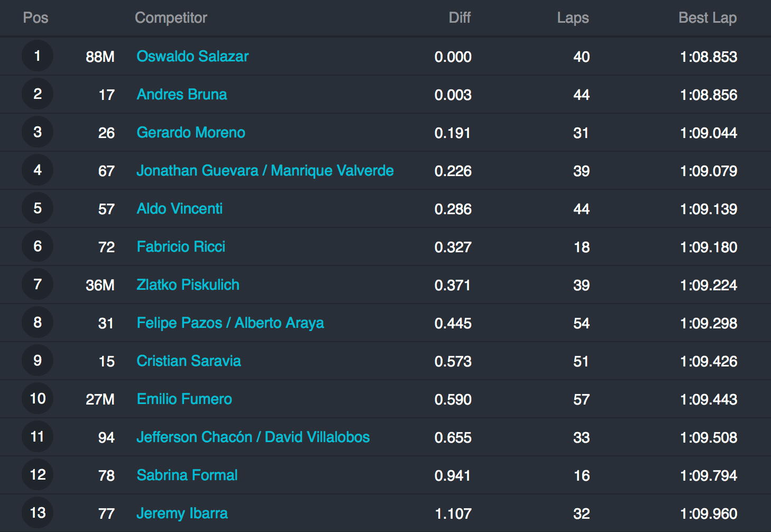Viewport: 771px width, 532px height.
Task: Sort by Best Lap column header
Action: click(x=708, y=17)
